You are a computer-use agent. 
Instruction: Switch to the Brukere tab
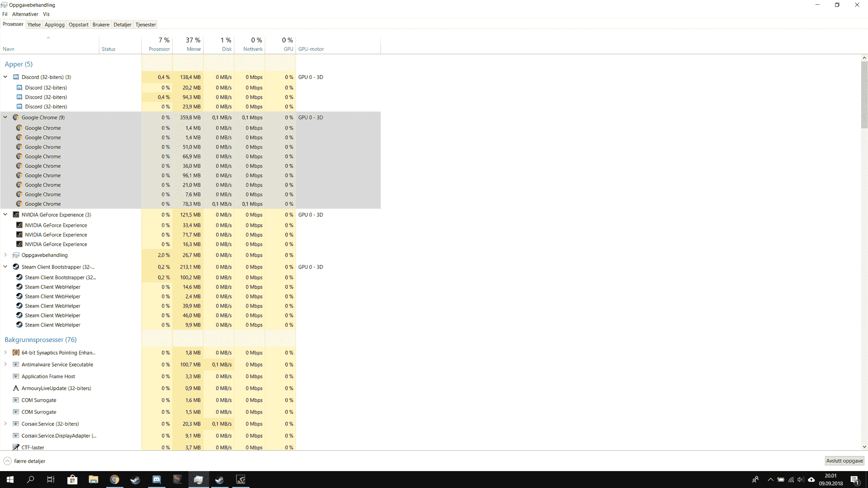click(x=101, y=25)
